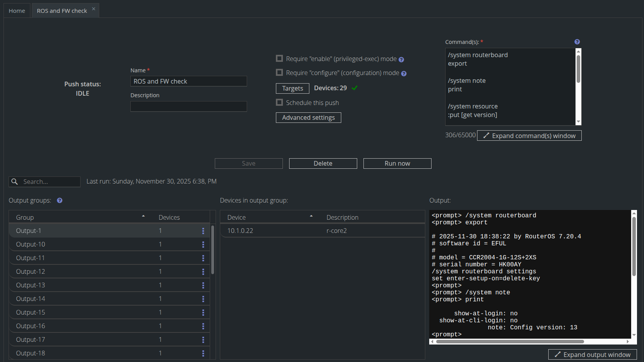
Task: Close the ROS and FW check tab
Action: (93, 9)
